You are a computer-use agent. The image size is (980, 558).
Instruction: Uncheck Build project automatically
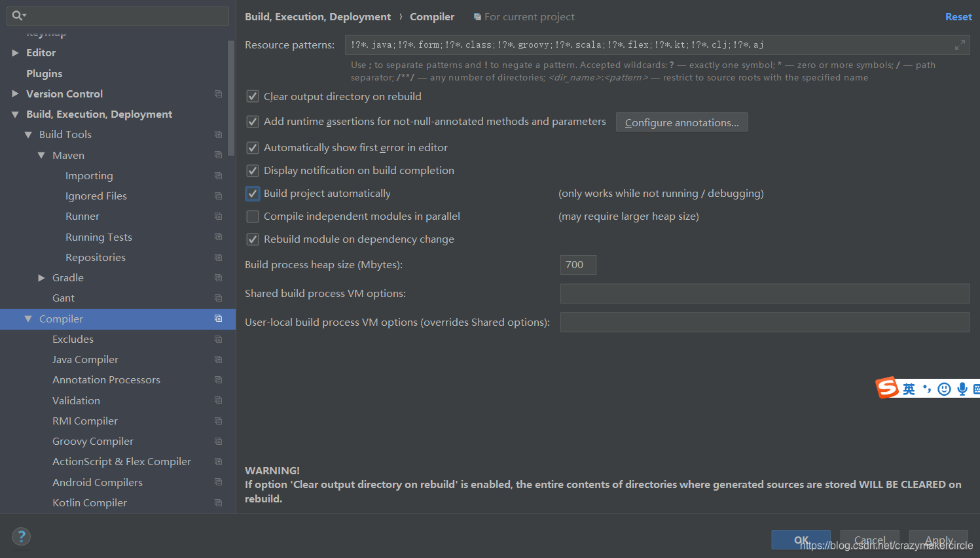(253, 194)
